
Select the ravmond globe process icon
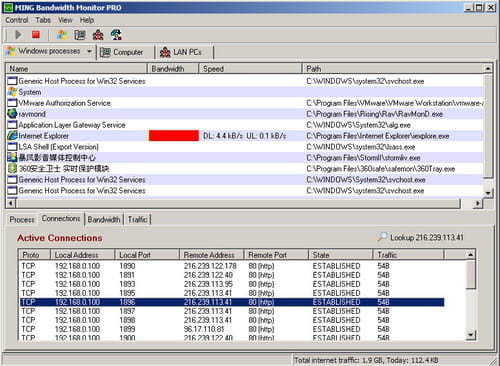[x=12, y=114]
